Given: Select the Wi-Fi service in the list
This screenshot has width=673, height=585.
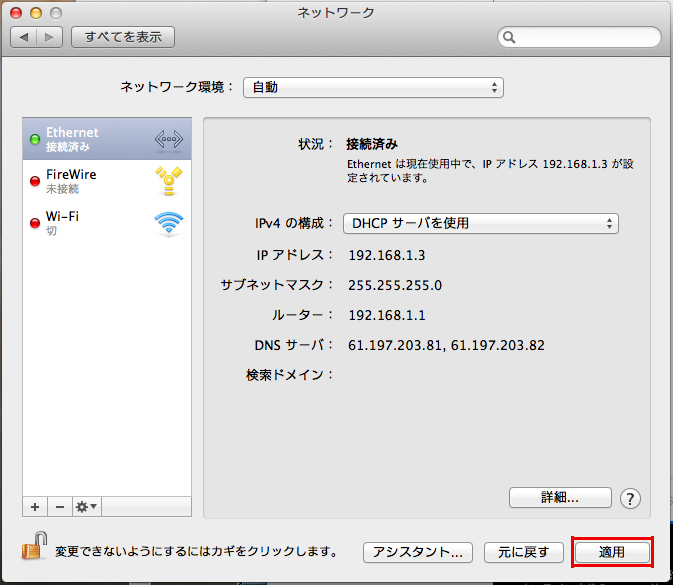Looking at the screenshot, I should 107,223.
